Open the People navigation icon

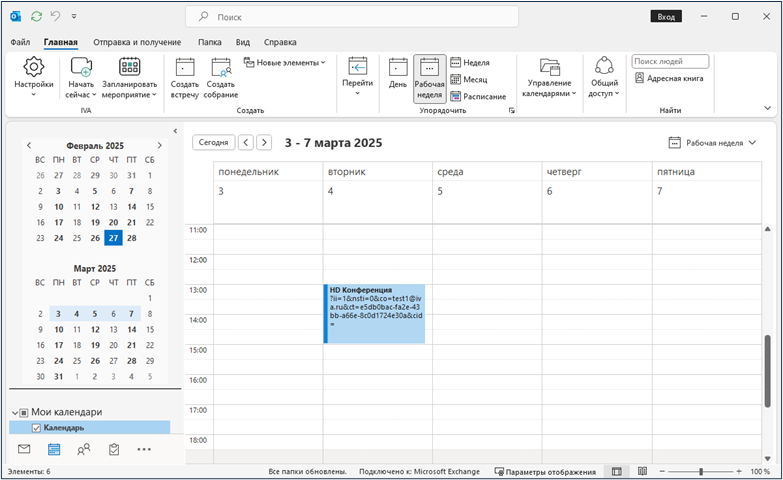pyautogui.click(x=83, y=449)
